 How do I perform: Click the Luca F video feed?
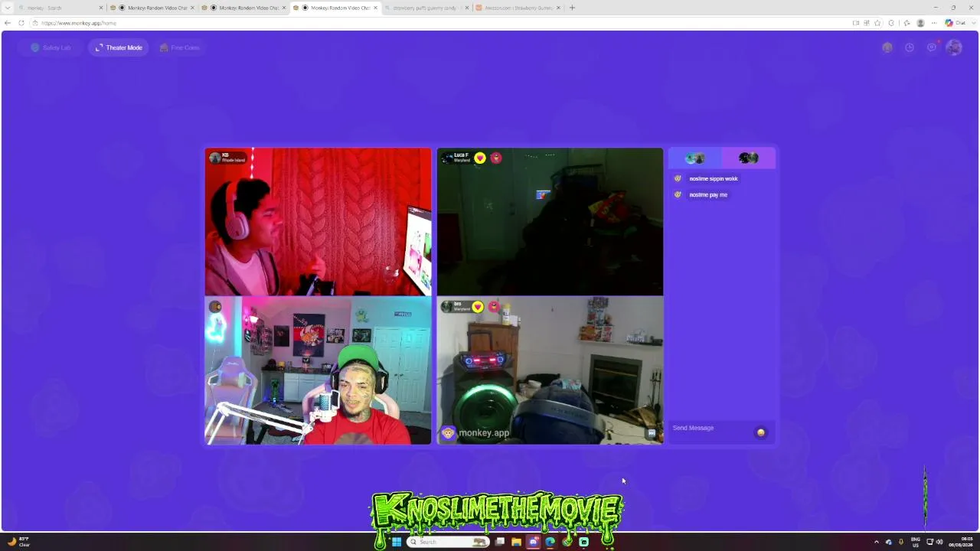click(550, 222)
